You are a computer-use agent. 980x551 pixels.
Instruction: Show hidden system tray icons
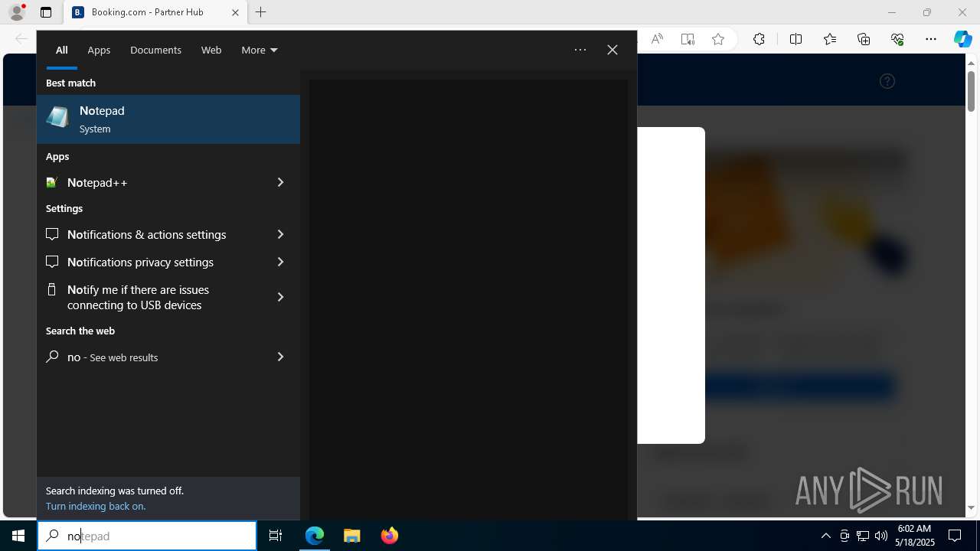point(825,536)
